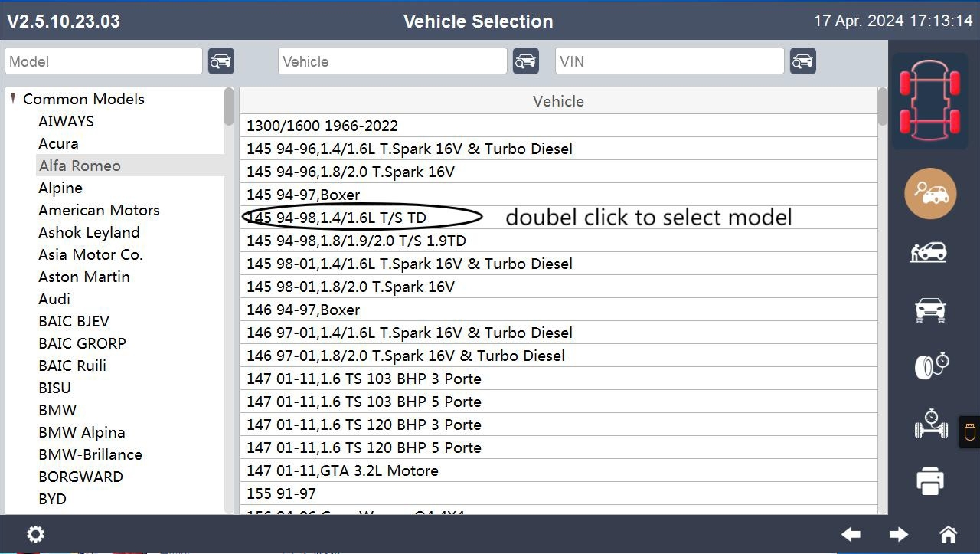The height and width of the screenshot is (554, 980).
Task: Select 146 97-01,1.8/2.0 T.Spark row
Action: [558, 356]
